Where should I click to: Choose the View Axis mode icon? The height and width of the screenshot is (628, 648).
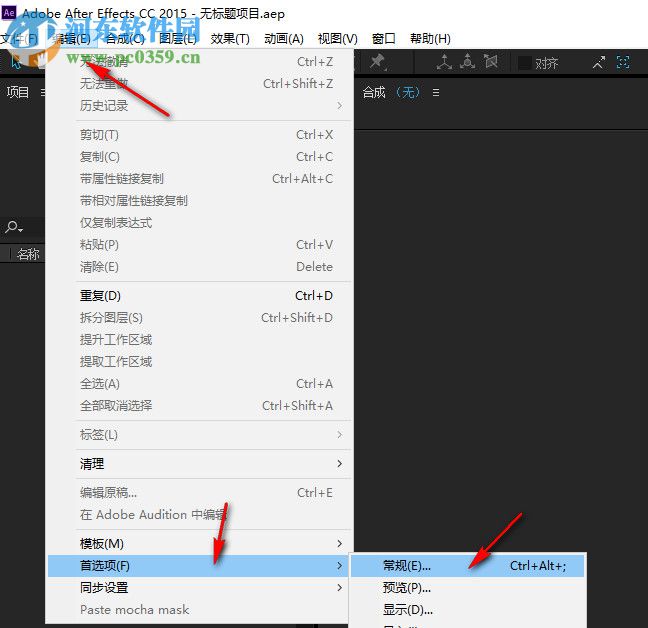491,62
